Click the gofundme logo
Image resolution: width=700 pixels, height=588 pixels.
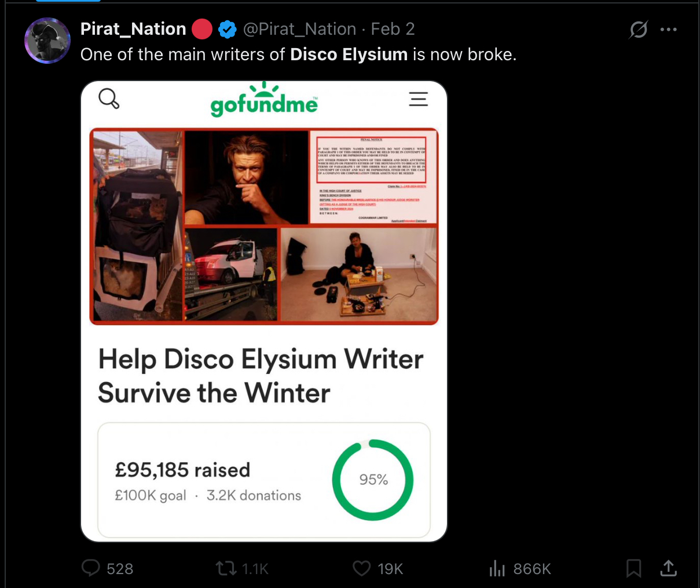(264, 100)
